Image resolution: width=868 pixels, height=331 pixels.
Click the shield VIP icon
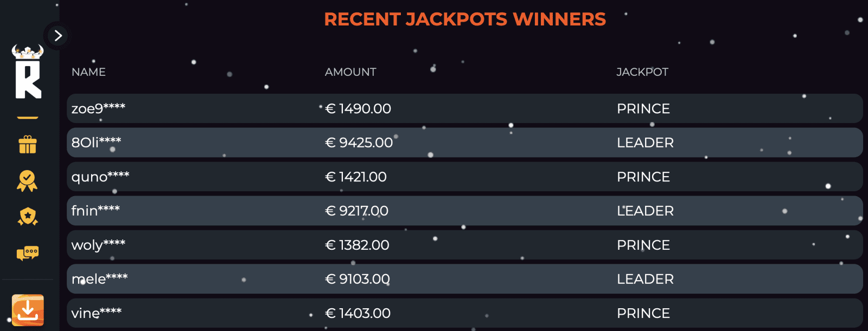pos(28,216)
